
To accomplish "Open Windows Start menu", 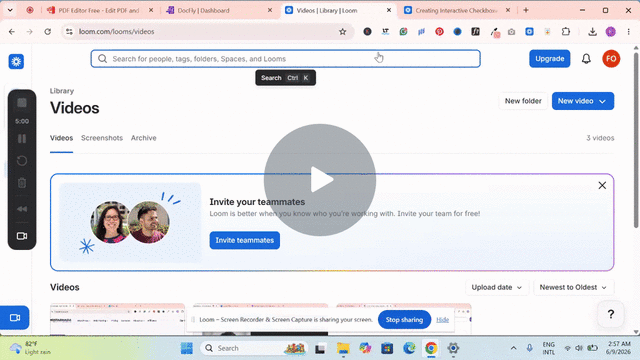I will pos(187,348).
